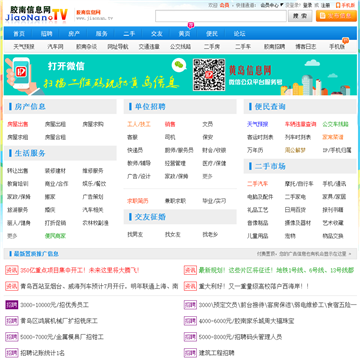Click the green 便民商家 link

[x=55, y=236]
